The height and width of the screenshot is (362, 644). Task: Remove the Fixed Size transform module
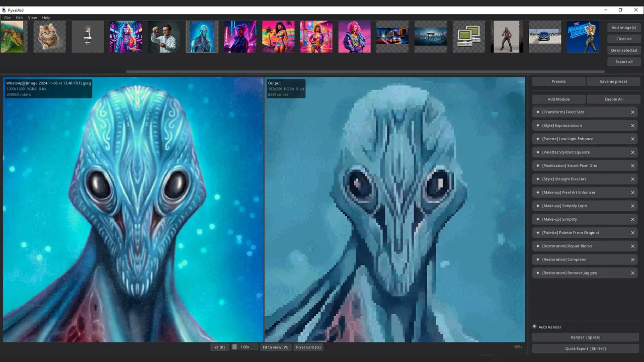(632, 112)
